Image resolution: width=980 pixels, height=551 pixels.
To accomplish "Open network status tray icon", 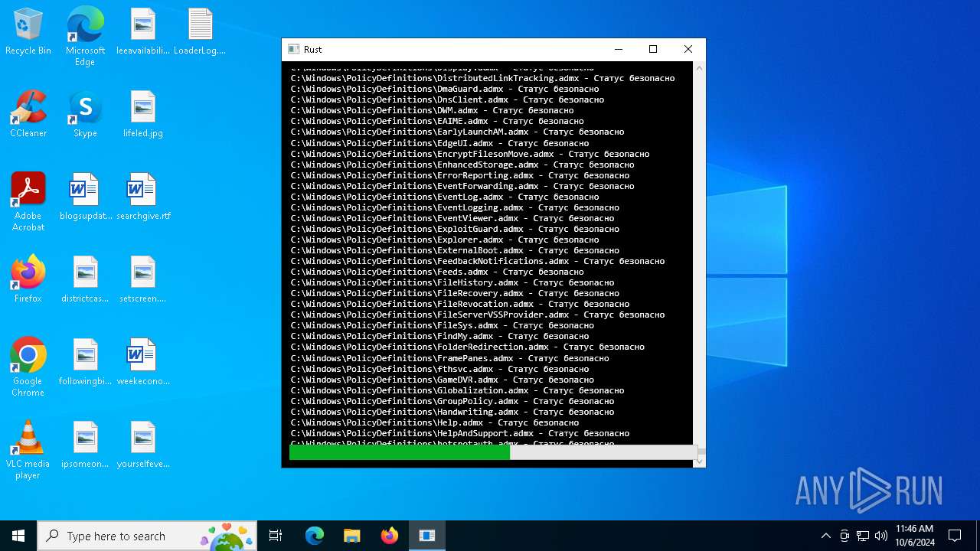I will pyautogui.click(x=863, y=536).
